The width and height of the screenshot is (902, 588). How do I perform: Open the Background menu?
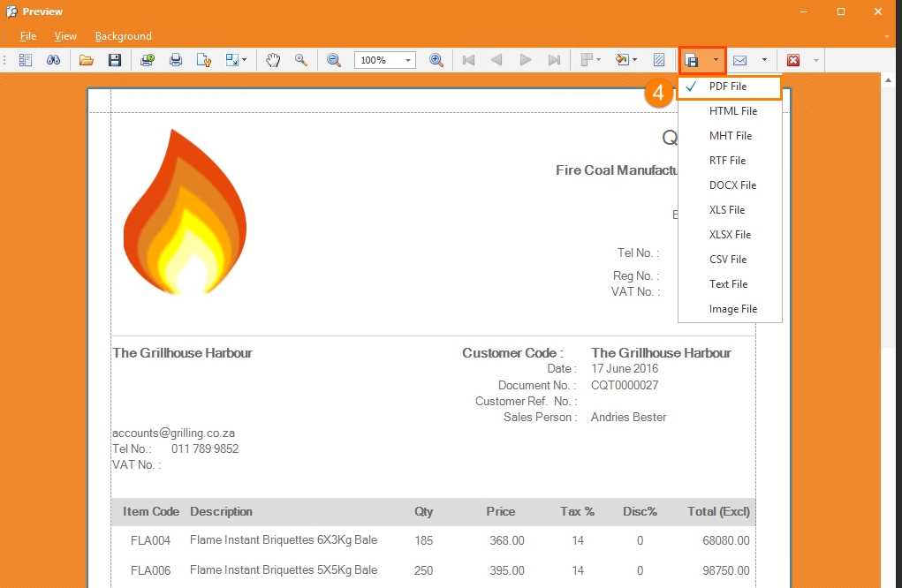(x=123, y=36)
